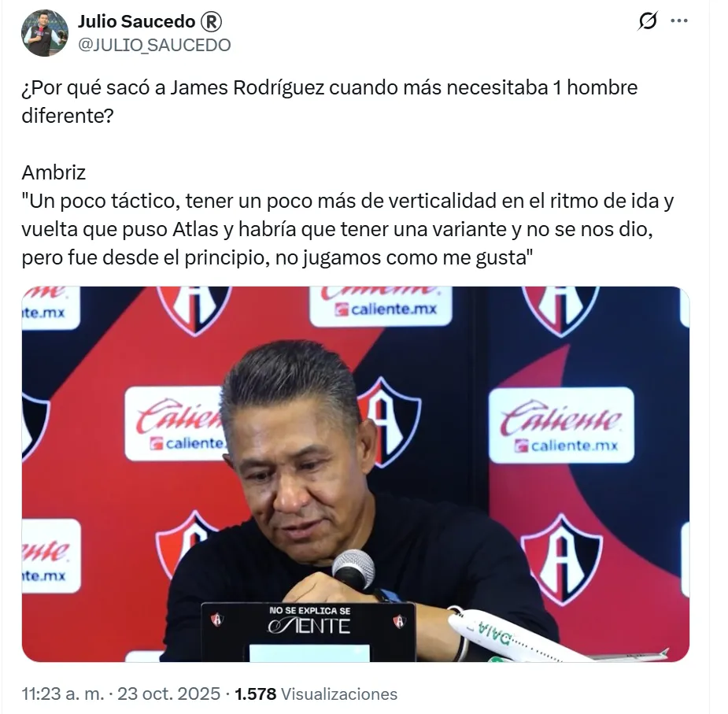728x714 pixels.
Task: Click the Atlas crest at lower right of photo
Action: click(x=562, y=559)
